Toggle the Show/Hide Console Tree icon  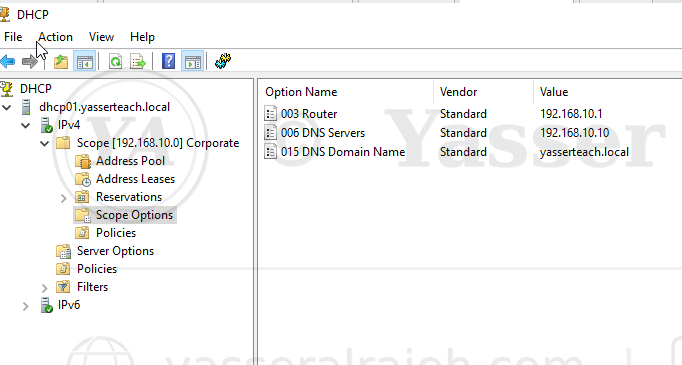pyautogui.click(x=84, y=62)
